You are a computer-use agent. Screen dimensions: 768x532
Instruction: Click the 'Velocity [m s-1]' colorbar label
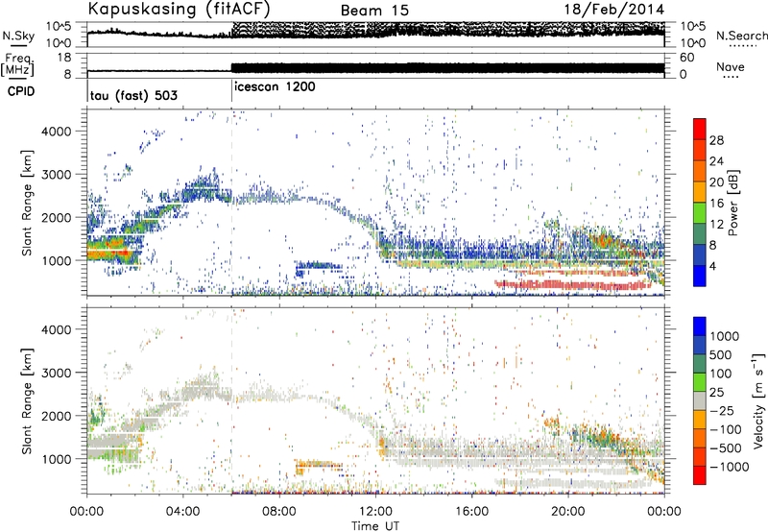coord(758,400)
